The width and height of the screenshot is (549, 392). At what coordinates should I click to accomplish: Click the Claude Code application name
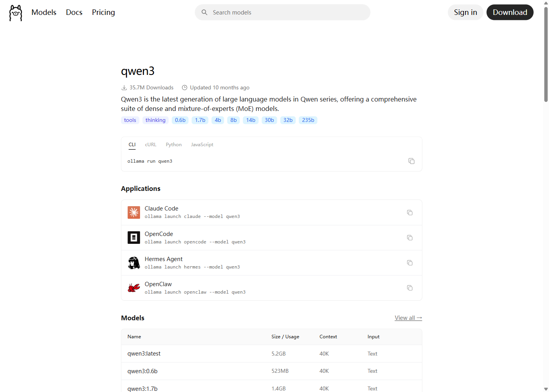[162, 209]
